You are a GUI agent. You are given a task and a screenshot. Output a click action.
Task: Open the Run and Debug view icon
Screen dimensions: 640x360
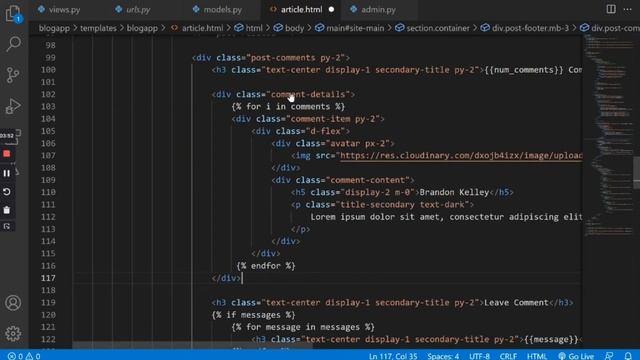[x=13, y=106]
